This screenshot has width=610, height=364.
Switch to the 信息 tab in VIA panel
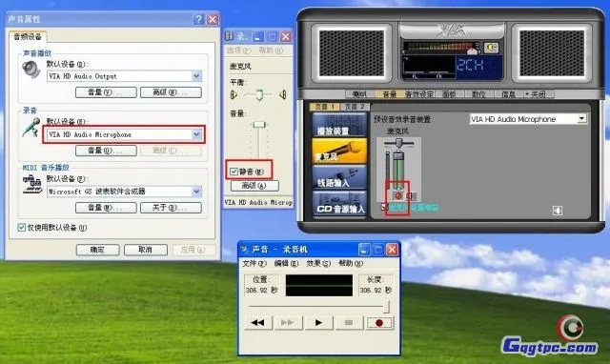(508, 94)
